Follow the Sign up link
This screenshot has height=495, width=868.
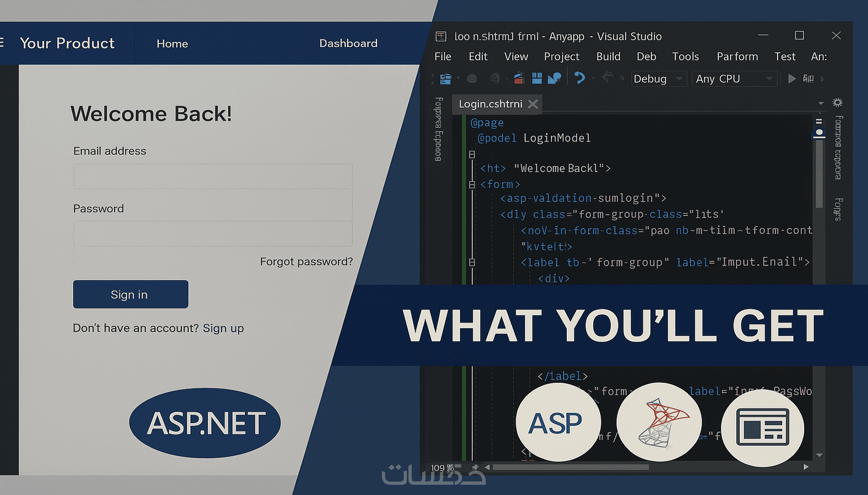click(x=223, y=328)
